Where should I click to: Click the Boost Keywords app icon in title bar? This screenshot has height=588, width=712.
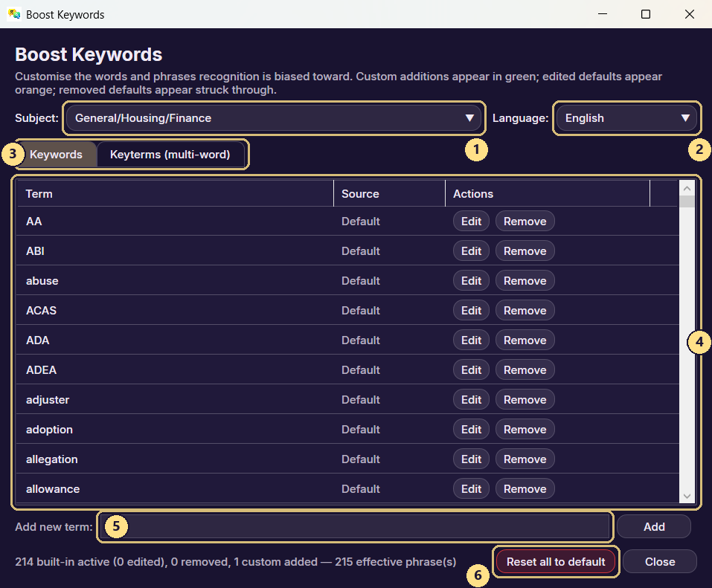(14, 14)
